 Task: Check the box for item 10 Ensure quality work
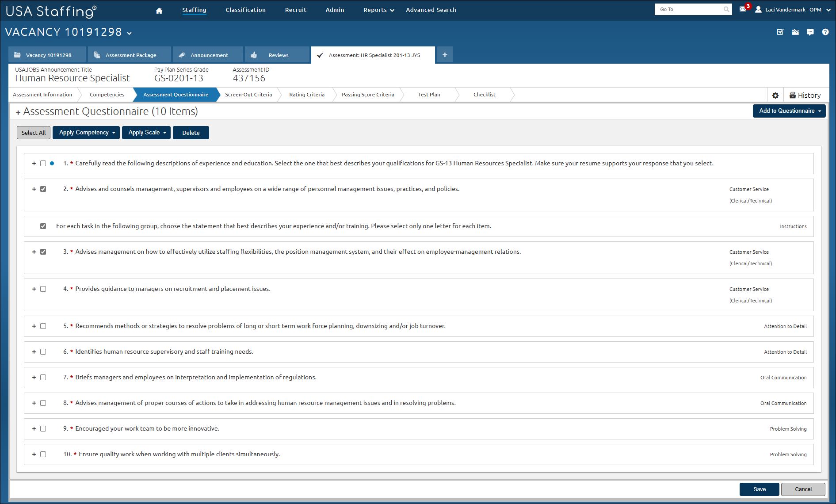(x=43, y=454)
